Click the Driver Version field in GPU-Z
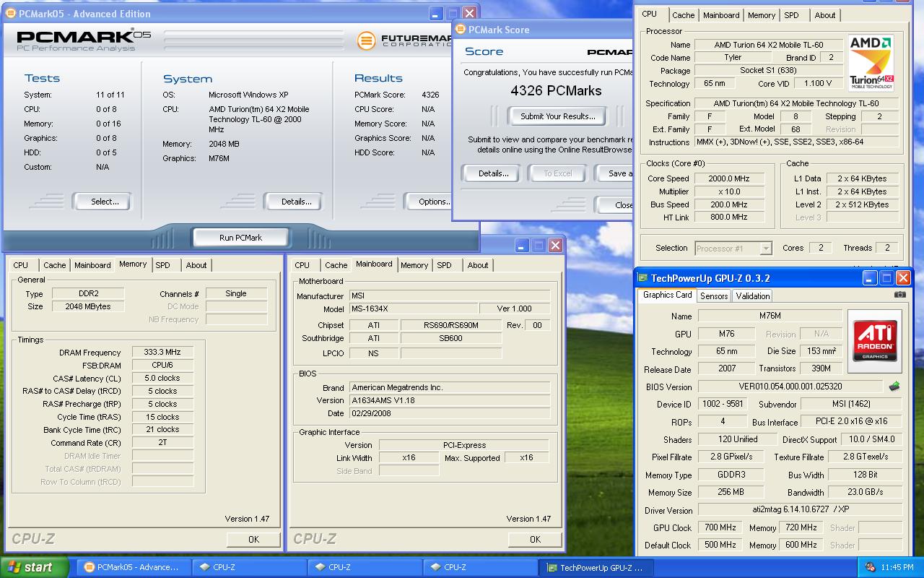924x578 pixels. click(x=800, y=510)
